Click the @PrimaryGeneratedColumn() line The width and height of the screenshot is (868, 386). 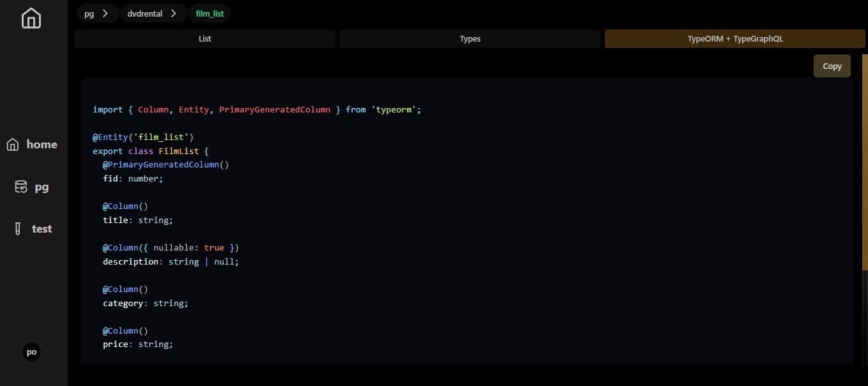click(166, 165)
